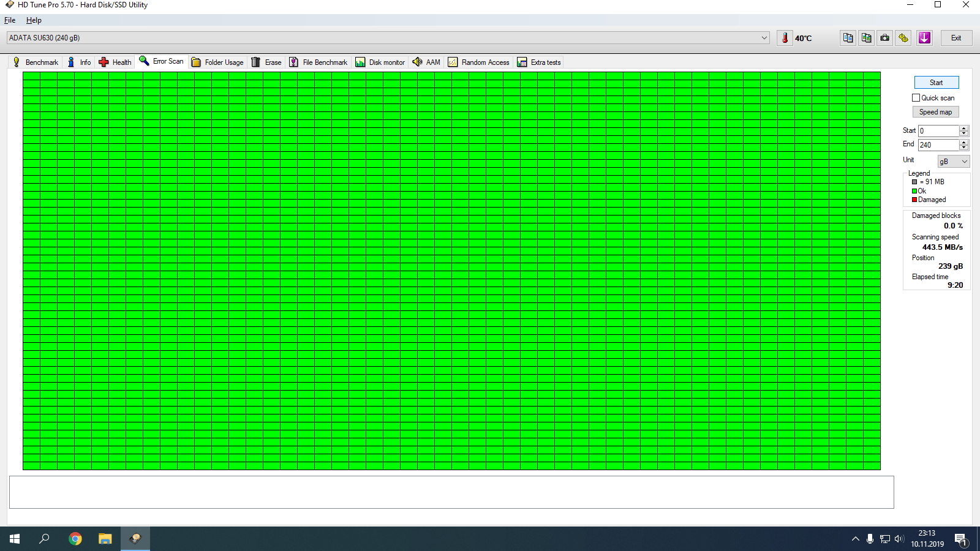Click the taskbar clock showing 23:13
The image size is (980, 551).
tap(927, 539)
